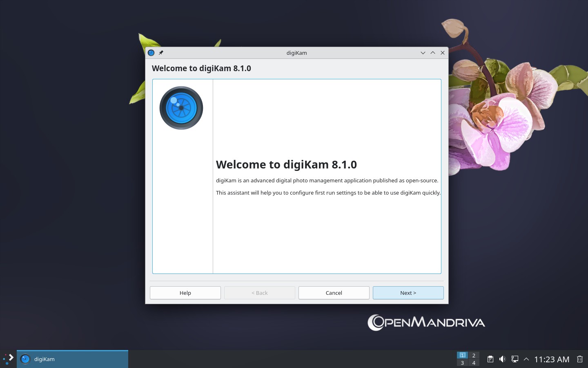Expand hidden system tray icons
The image size is (588, 368).
pyautogui.click(x=526, y=359)
